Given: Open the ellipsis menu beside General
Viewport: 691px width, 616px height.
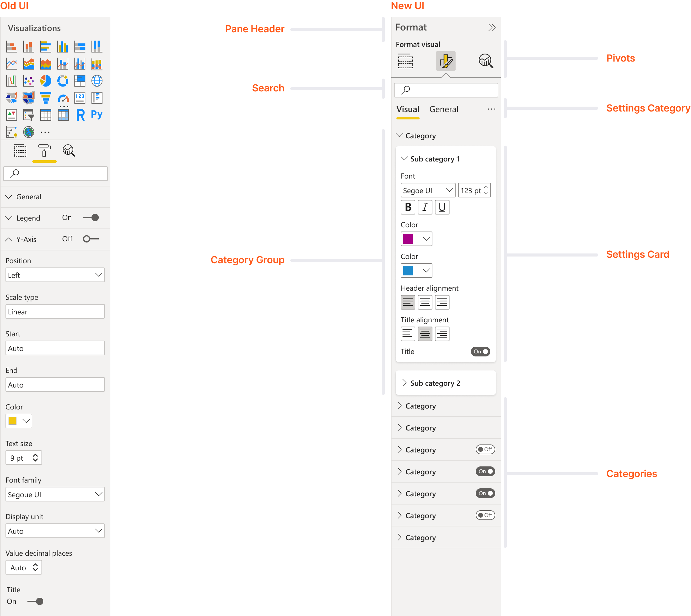Looking at the screenshot, I should (492, 109).
